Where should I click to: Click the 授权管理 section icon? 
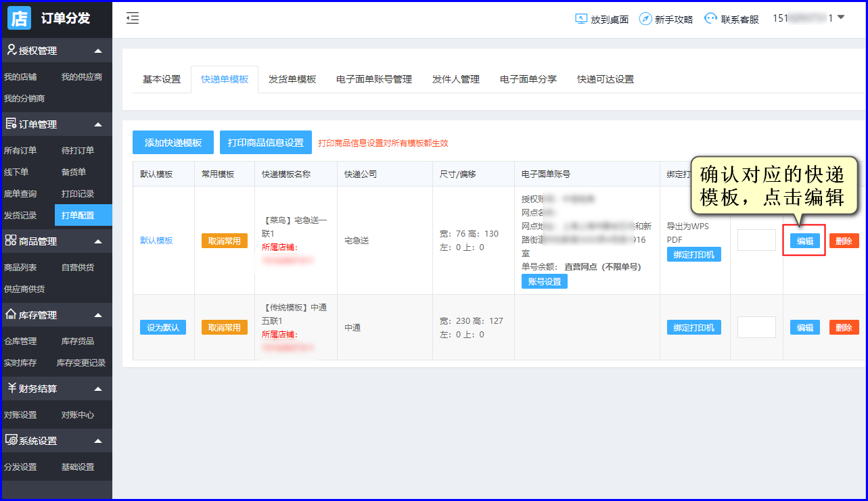tap(11, 50)
